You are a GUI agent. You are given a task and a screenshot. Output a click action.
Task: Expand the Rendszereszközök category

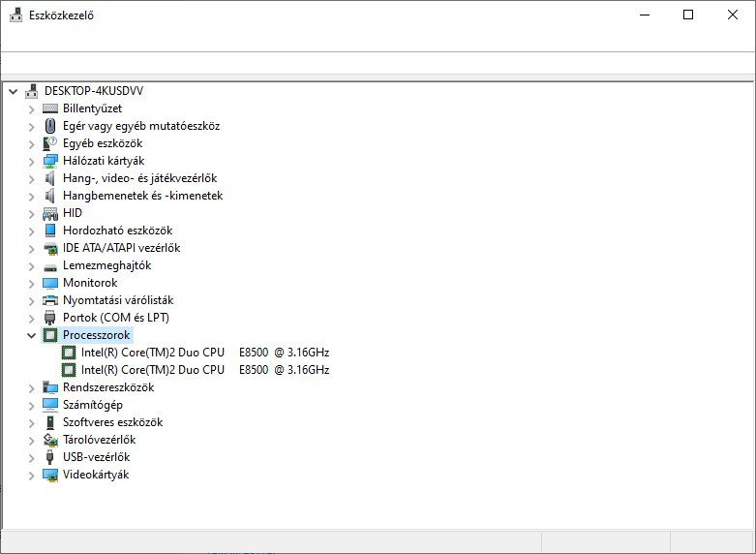point(32,387)
